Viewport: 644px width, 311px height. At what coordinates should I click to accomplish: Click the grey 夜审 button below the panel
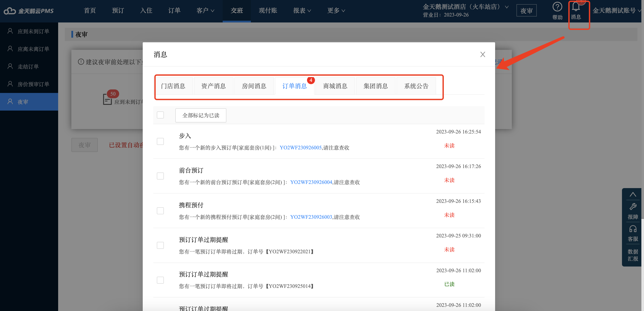(85, 145)
